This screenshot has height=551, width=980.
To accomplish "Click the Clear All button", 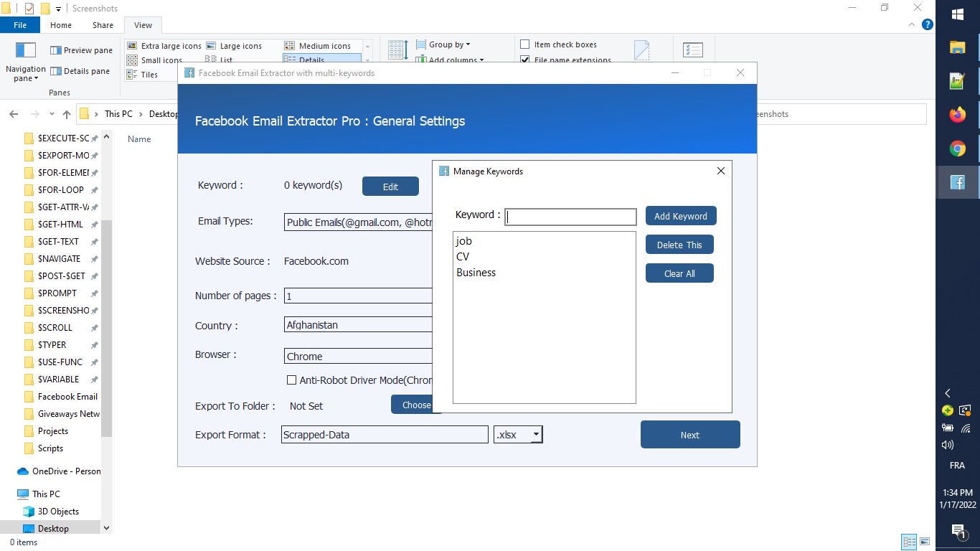I will (679, 273).
